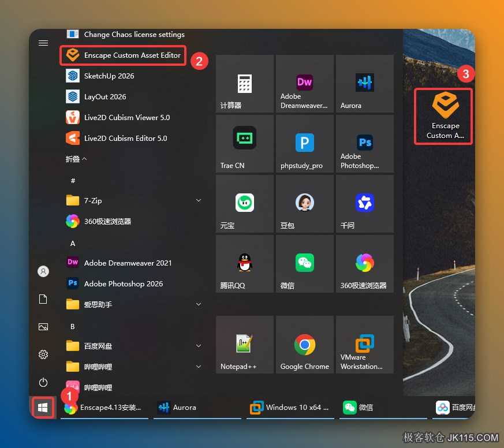Open the 元宝 tile

[245, 204]
